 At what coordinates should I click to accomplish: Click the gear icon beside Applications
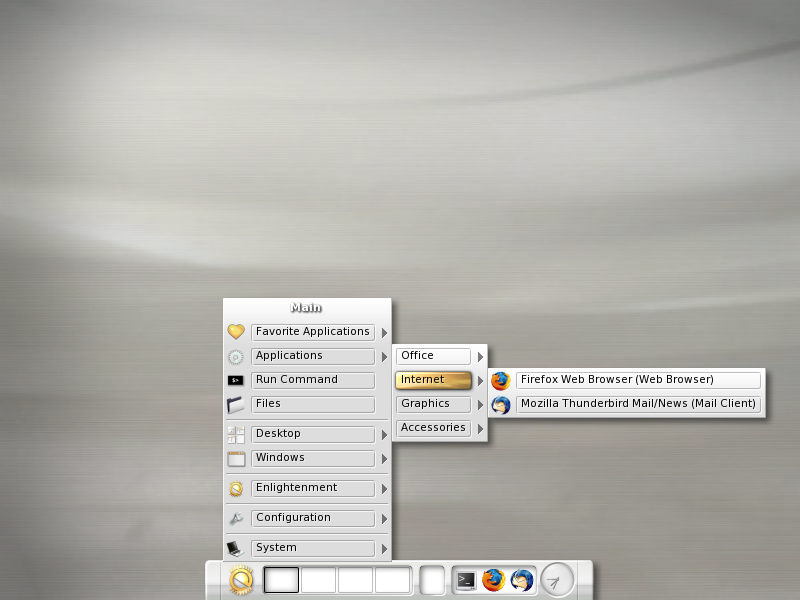click(236, 357)
